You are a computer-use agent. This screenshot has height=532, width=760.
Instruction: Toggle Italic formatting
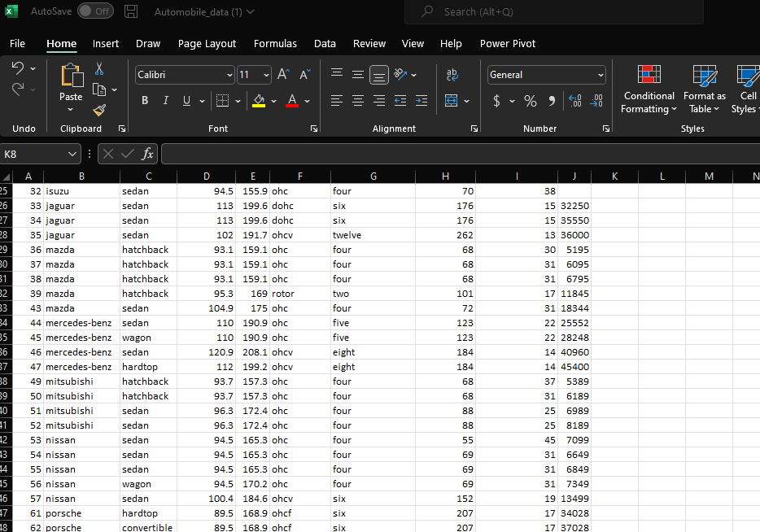165,101
